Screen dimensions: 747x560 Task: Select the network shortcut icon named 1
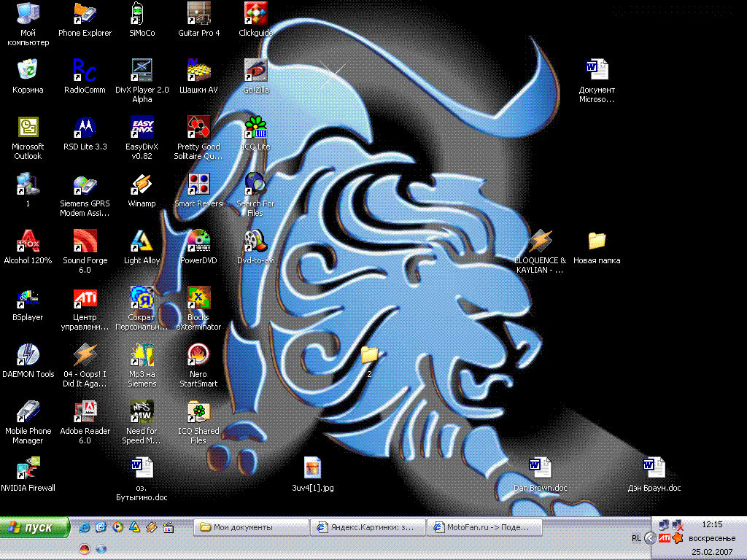pyautogui.click(x=28, y=184)
